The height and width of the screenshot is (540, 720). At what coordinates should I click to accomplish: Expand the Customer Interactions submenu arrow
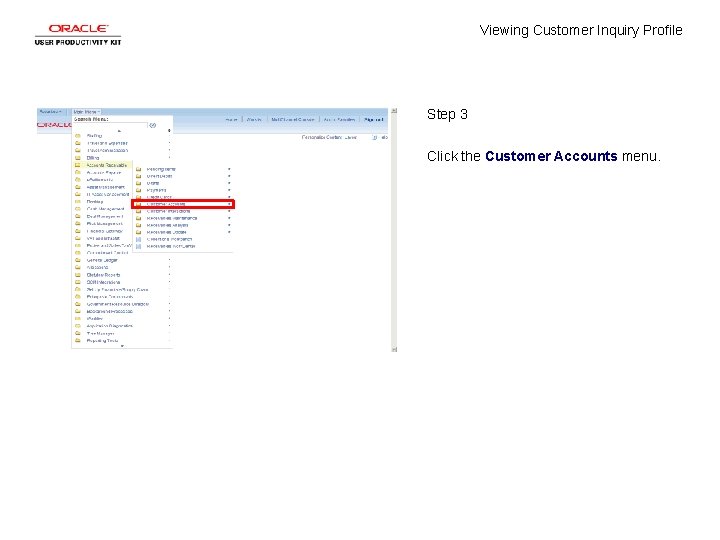229,211
